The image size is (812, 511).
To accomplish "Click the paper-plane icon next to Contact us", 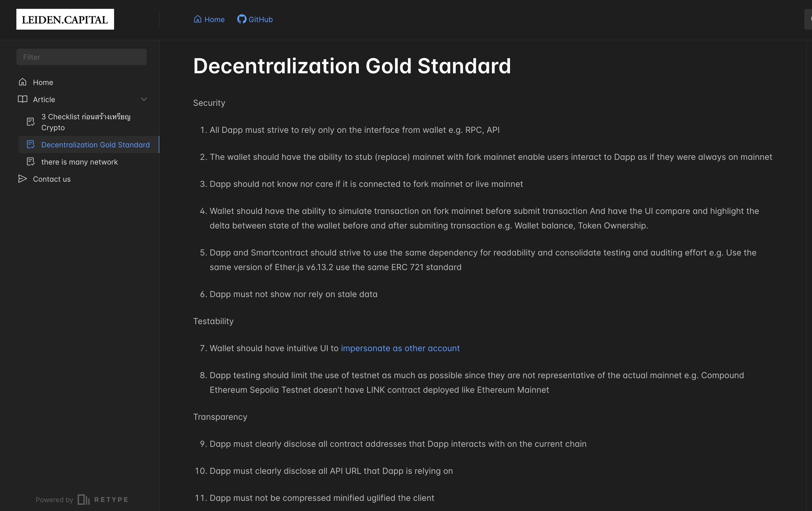I will (23, 179).
